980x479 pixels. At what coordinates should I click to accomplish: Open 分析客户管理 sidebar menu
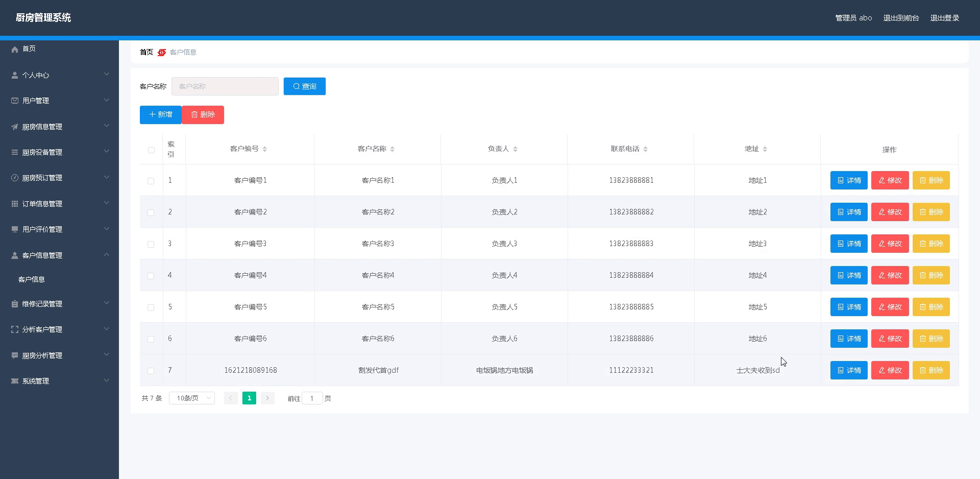59,329
